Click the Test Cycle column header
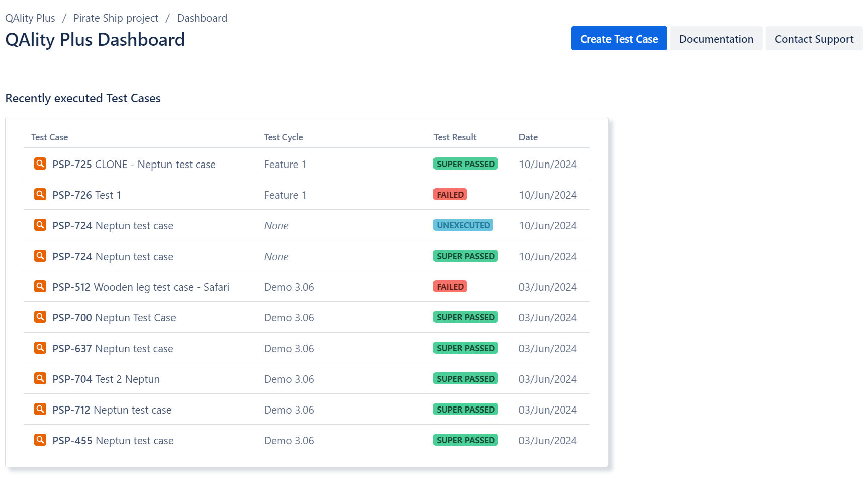This screenshot has width=868, height=488. point(283,137)
